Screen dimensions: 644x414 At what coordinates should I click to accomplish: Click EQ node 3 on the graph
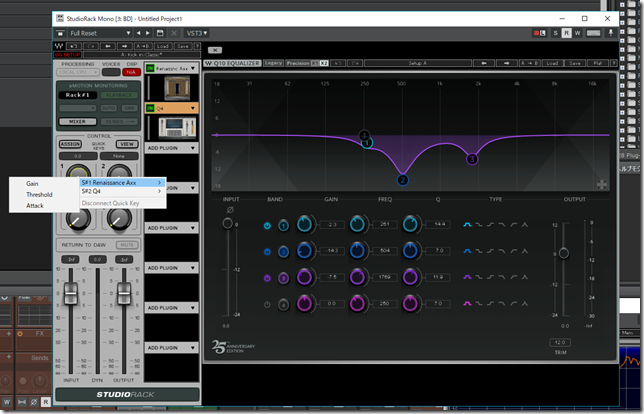[472, 158]
